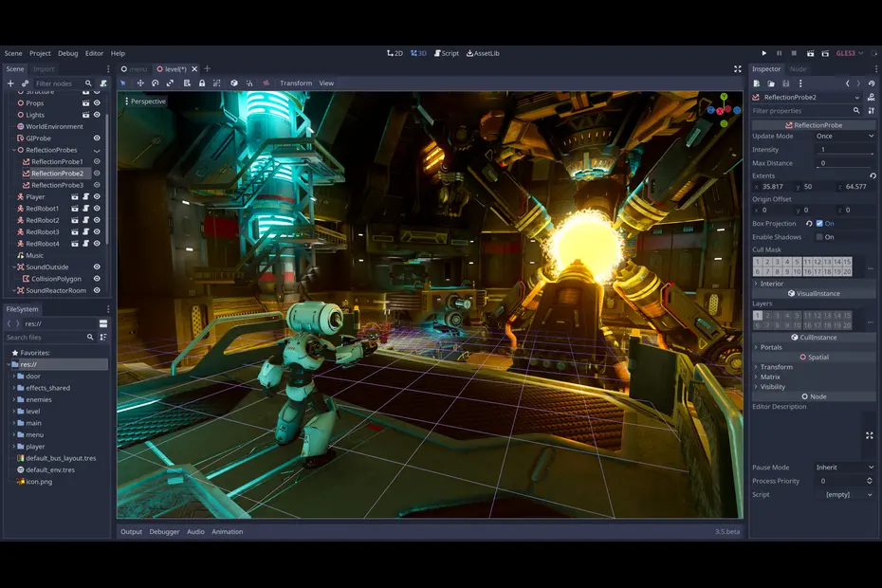Click the instance child scene link icon
This screenshot has width=882, height=588.
pyautogui.click(x=25, y=83)
